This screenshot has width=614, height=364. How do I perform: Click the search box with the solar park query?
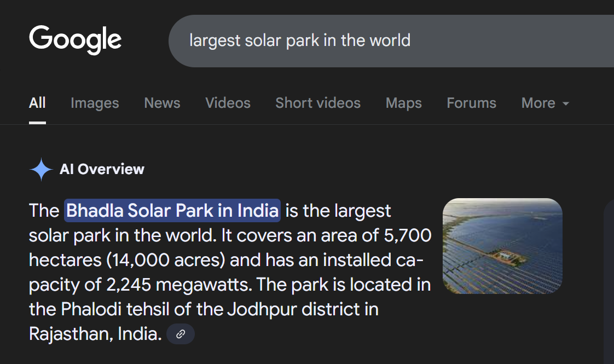[391, 41]
